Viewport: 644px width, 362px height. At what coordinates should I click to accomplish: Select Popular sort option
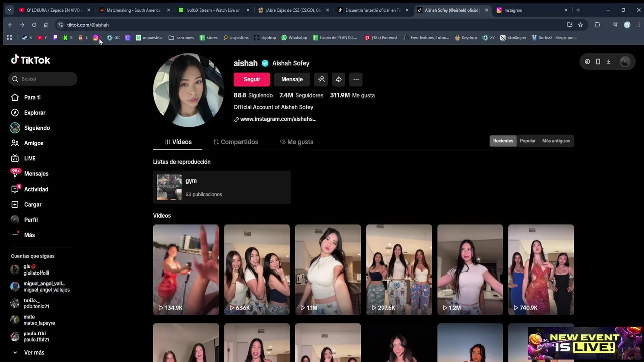pyautogui.click(x=528, y=141)
